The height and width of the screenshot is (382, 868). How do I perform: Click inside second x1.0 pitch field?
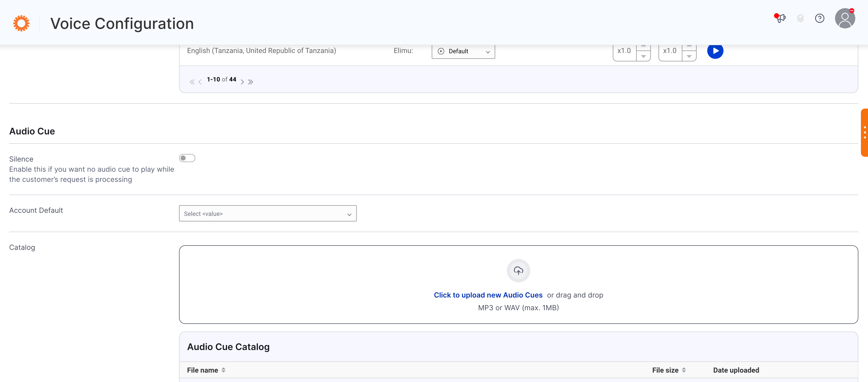pos(670,51)
